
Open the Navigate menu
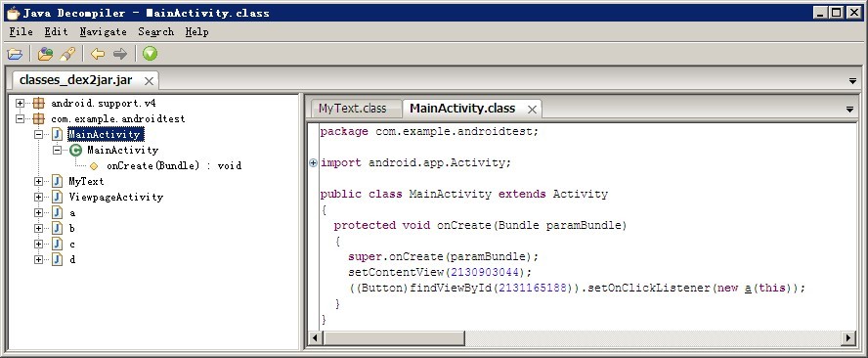coord(103,32)
